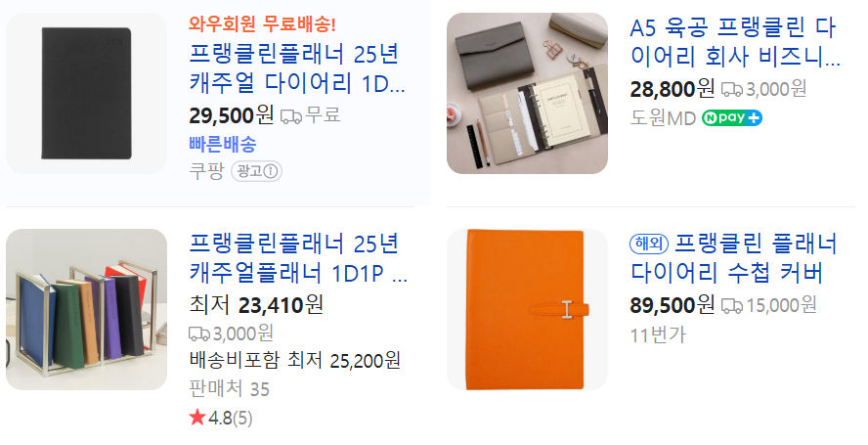Open the 프랭클린플래너 25년 캐주얼플래너 1D1P link

point(298,258)
